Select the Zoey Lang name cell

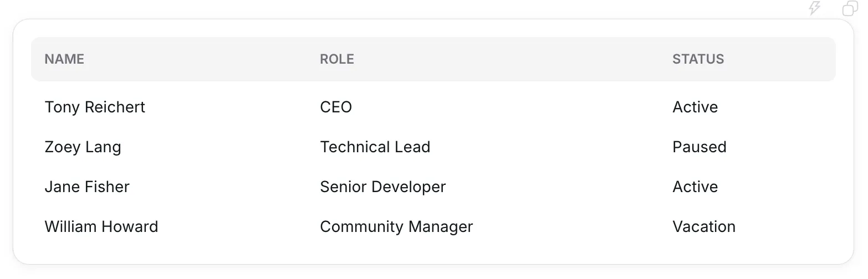tap(83, 147)
